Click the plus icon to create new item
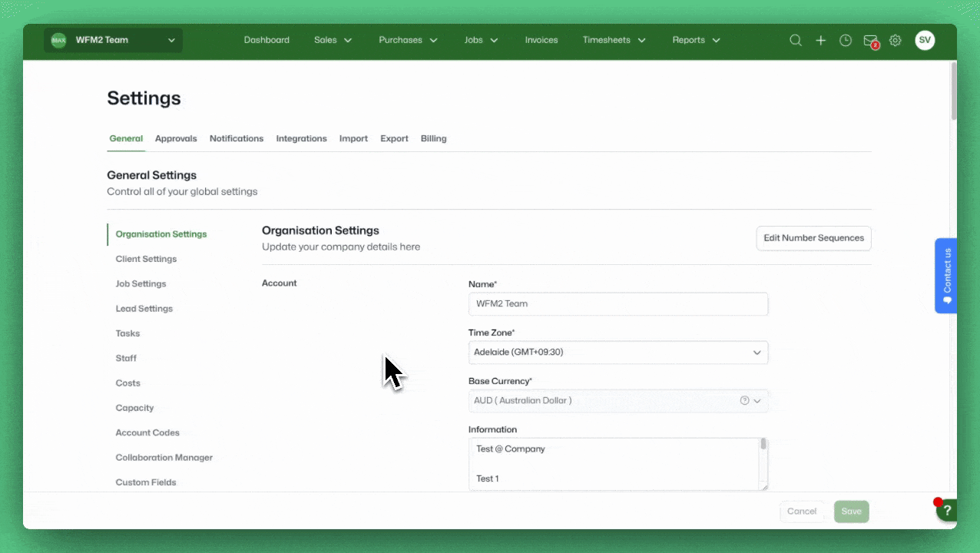Image resolution: width=980 pixels, height=553 pixels. click(x=820, y=40)
